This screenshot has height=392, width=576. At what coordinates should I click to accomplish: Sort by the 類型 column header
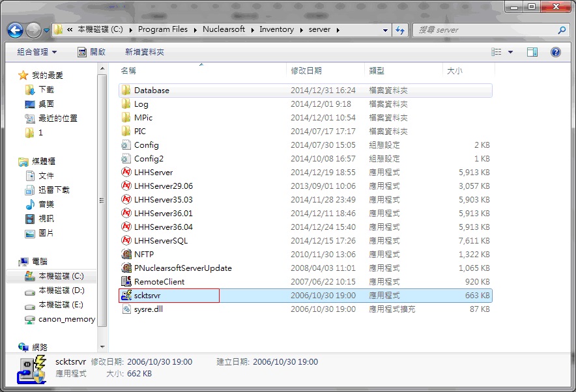tap(377, 70)
